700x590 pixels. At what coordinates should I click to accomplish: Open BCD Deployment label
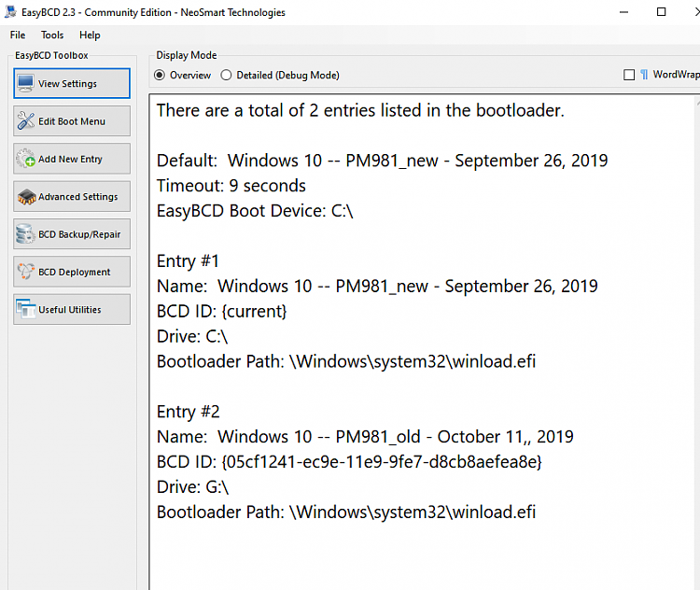point(74,272)
